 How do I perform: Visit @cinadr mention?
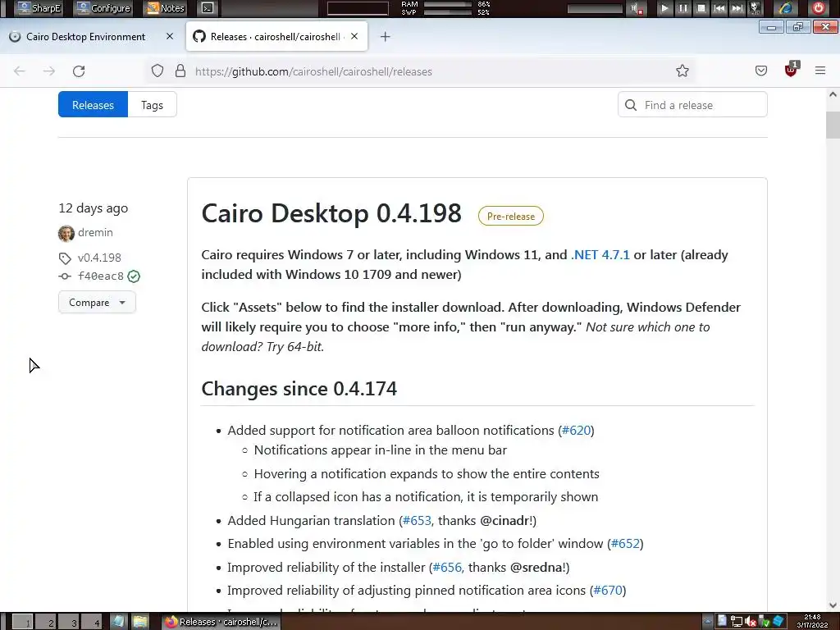[x=504, y=520]
